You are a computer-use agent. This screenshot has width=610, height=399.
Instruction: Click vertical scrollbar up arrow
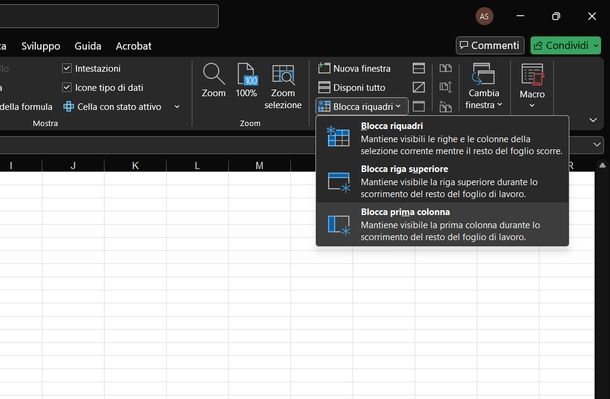pyautogui.click(x=602, y=166)
